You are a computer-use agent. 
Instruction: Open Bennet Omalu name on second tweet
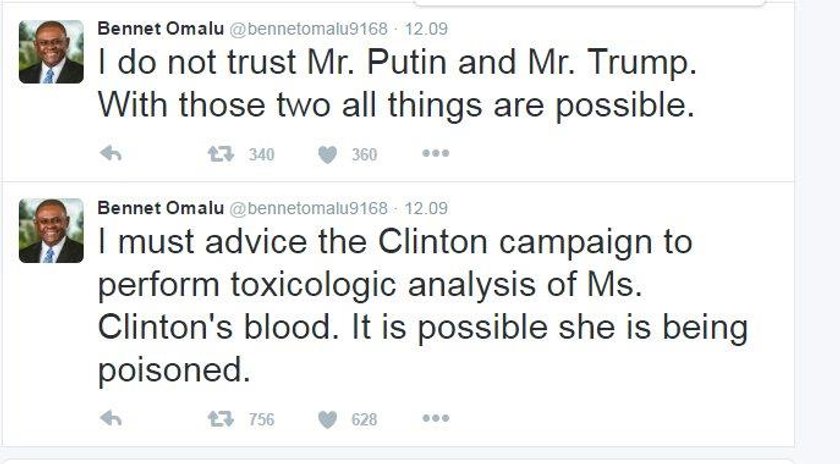(x=160, y=208)
